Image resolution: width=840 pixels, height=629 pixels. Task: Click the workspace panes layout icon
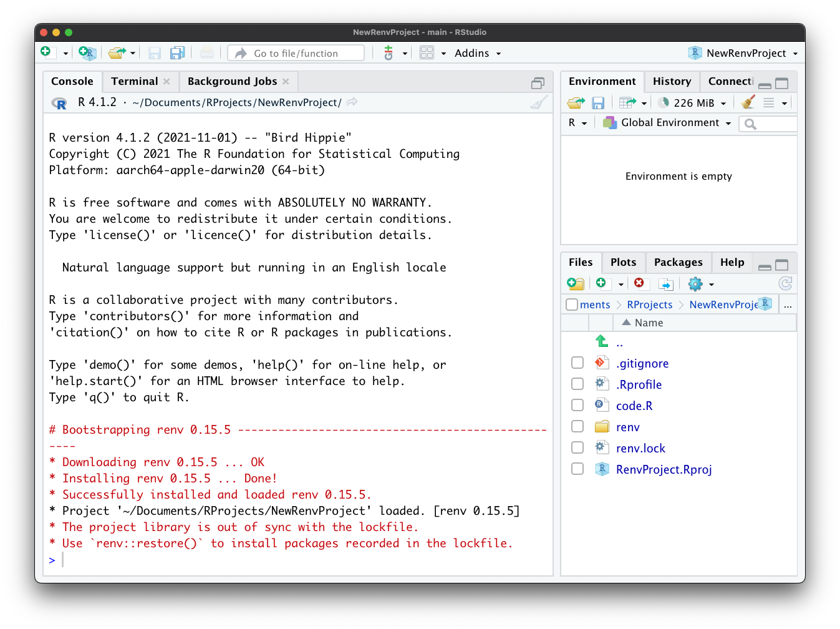427,53
